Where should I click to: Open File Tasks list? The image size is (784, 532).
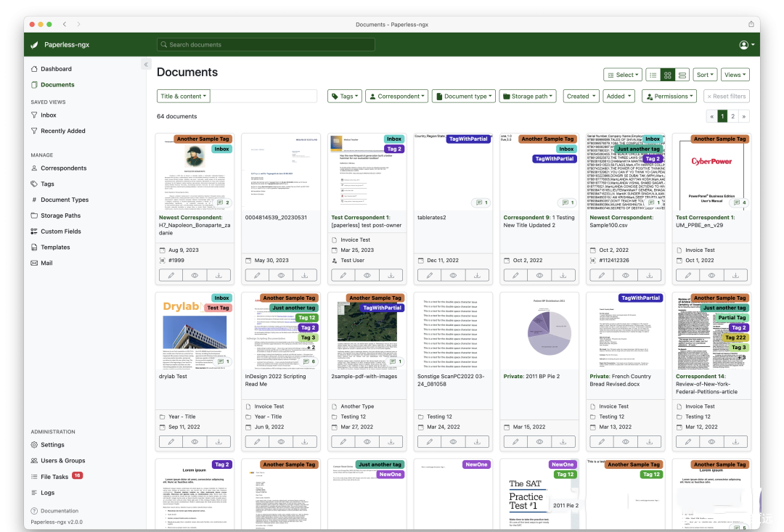click(57, 477)
